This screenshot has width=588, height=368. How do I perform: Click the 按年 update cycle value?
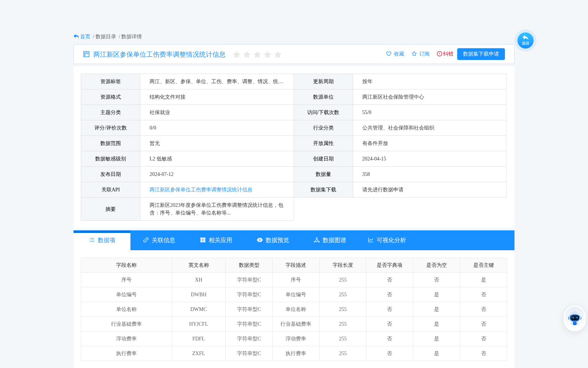(367, 81)
